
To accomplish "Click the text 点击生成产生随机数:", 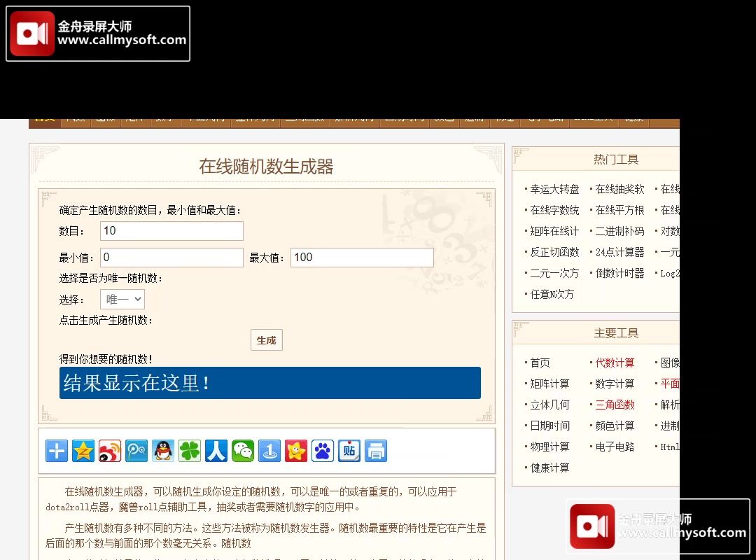I will click(x=106, y=321).
